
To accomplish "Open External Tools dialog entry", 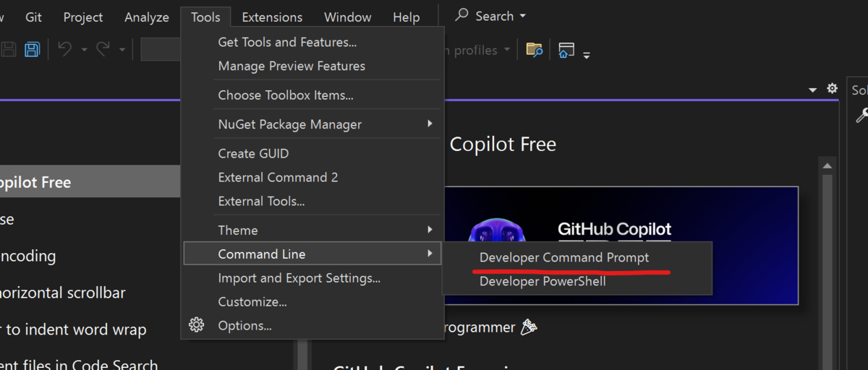I will pyautogui.click(x=312, y=201).
